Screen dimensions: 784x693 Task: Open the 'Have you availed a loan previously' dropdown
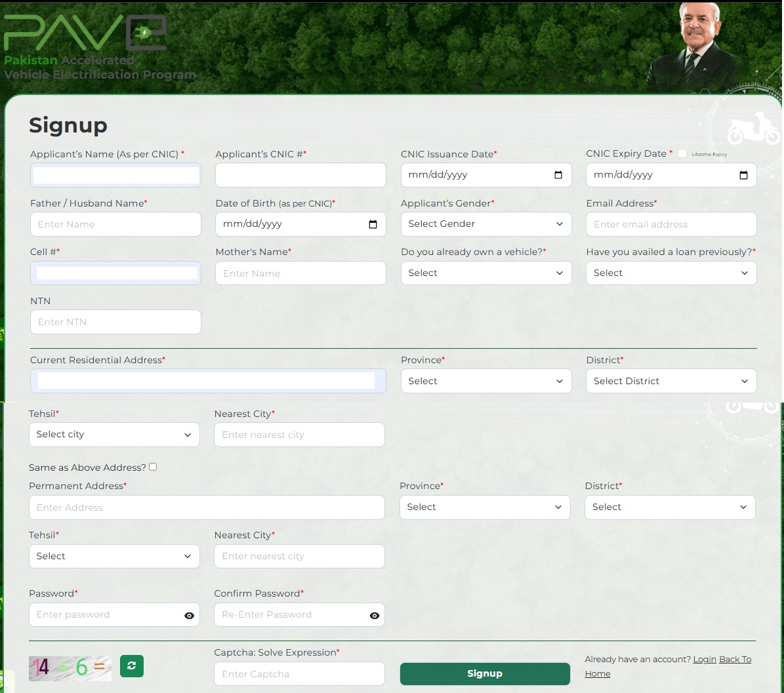(671, 273)
